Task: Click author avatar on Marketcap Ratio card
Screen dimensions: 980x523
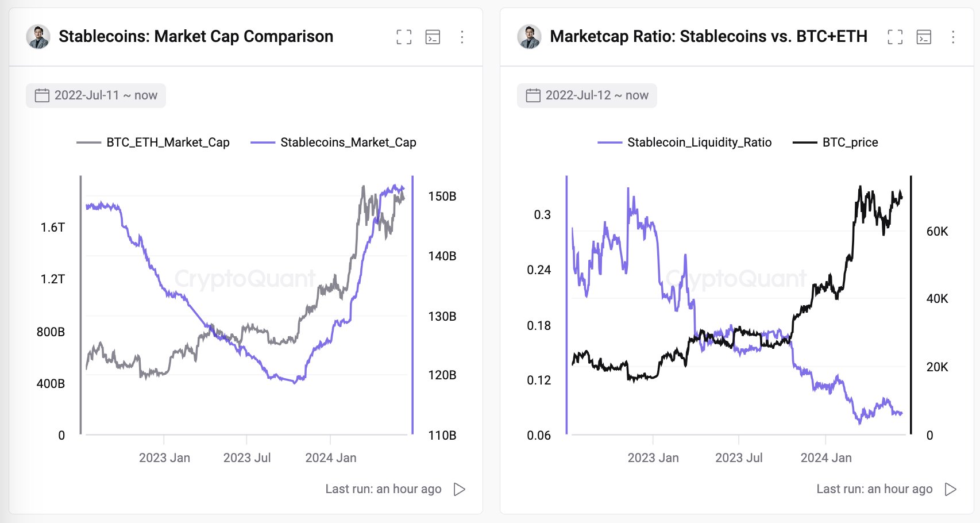Action: click(530, 37)
